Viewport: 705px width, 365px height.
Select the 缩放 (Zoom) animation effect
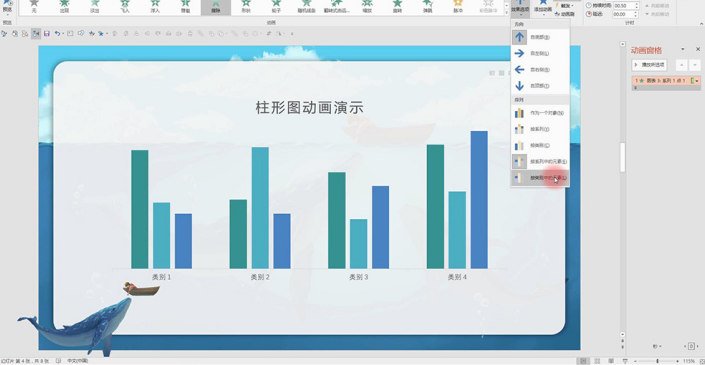click(x=367, y=7)
